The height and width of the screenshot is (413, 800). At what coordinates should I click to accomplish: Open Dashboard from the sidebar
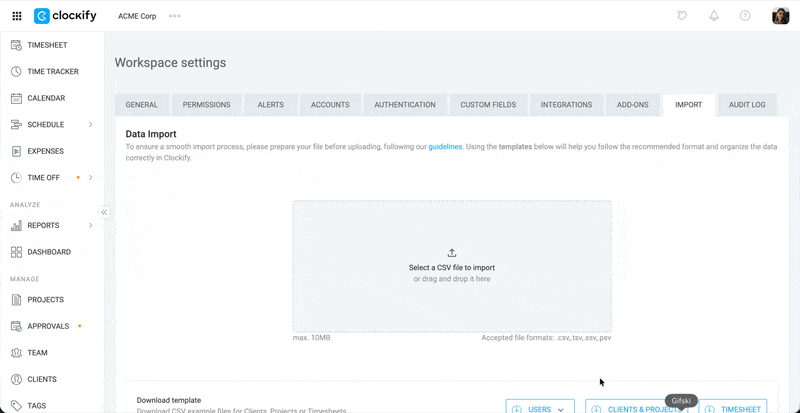(x=48, y=252)
